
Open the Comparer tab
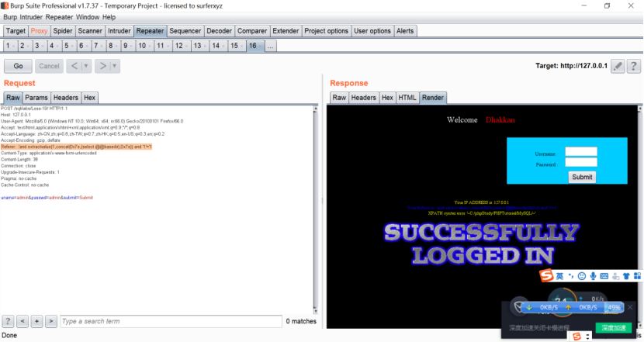tap(252, 31)
